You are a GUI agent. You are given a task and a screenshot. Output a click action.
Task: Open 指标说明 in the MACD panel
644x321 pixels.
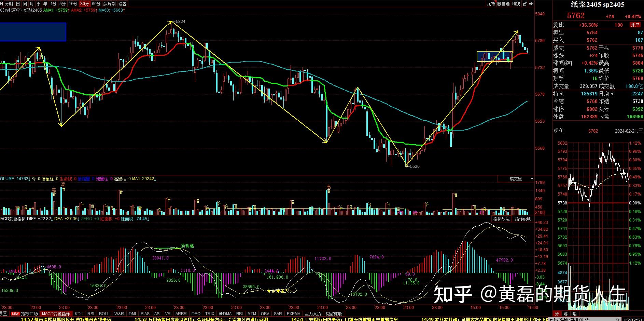pos(523,219)
